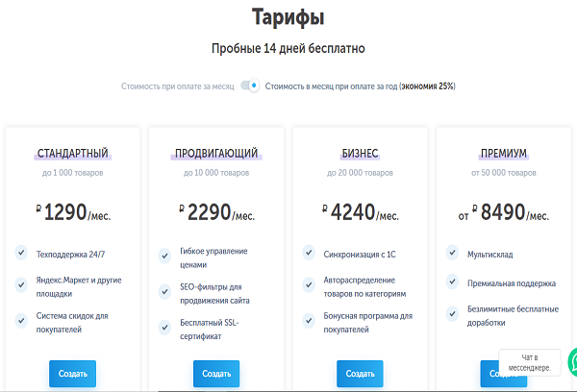The image size is (577, 392).
Task: Click checkmark icon beside Бесплатный SSL-сертификат
Action: 164,322
